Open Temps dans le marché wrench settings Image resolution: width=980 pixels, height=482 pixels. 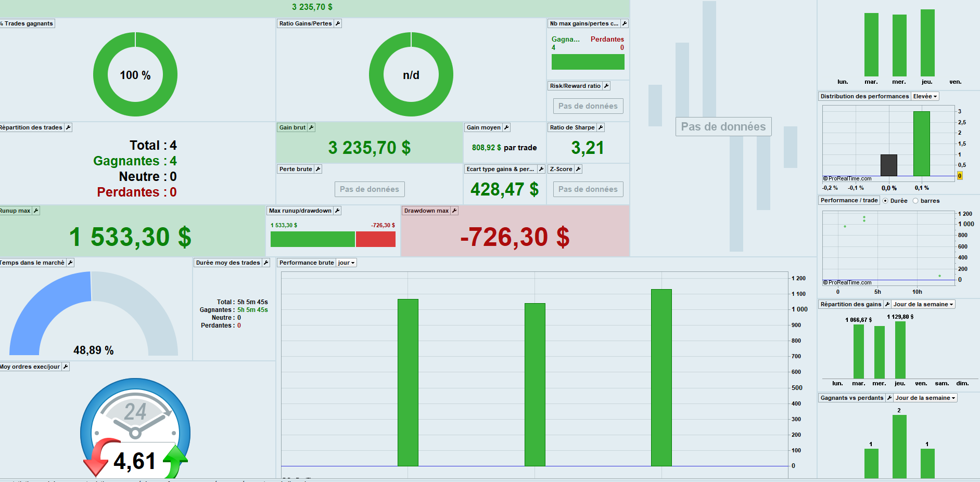pyautogui.click(x=70, y=263)
